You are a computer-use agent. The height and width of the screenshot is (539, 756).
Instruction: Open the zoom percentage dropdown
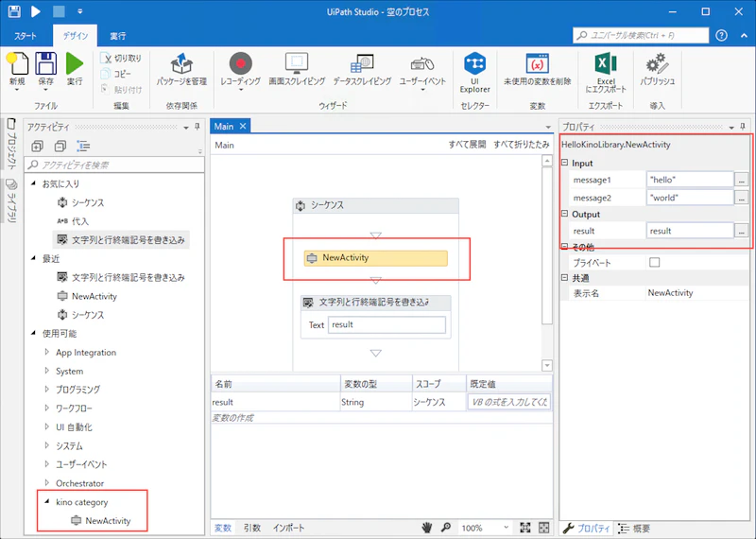coord(506,528)
